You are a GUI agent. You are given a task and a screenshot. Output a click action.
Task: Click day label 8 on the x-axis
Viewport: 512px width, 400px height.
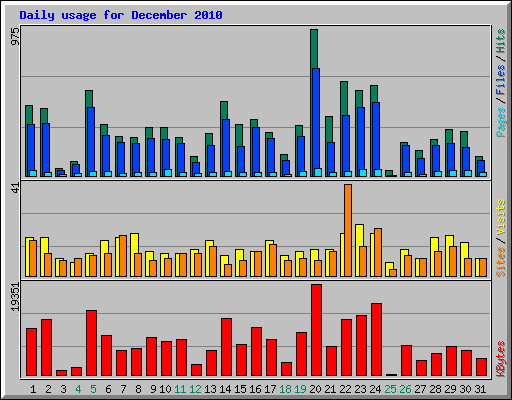pos(138,389)
